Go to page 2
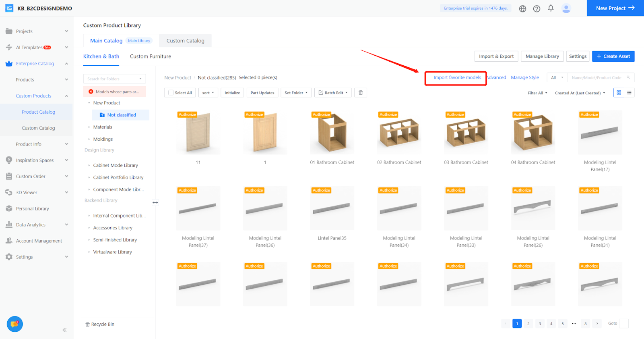The height and width of the screenshot is (339, 644). (528, 323)
